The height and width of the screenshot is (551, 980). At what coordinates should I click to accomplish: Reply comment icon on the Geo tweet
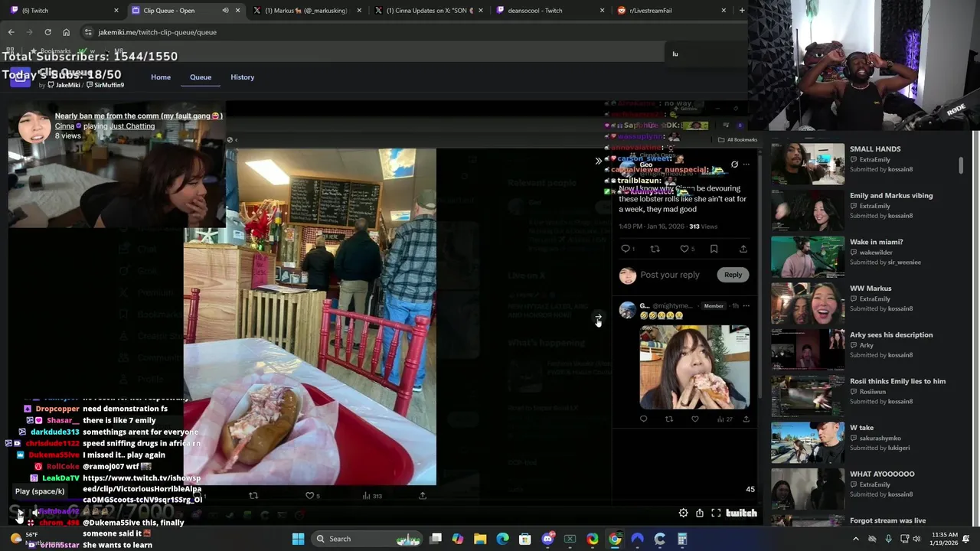click(x=626, y=249)
